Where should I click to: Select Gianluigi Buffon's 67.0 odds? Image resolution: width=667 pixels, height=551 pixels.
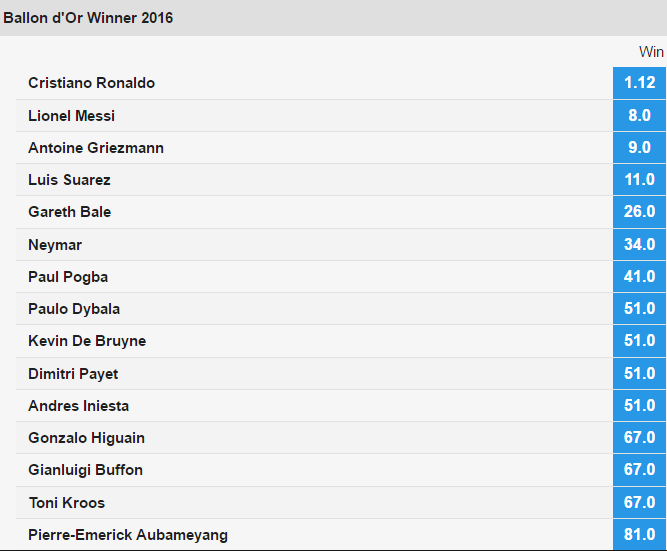[639, 470]
